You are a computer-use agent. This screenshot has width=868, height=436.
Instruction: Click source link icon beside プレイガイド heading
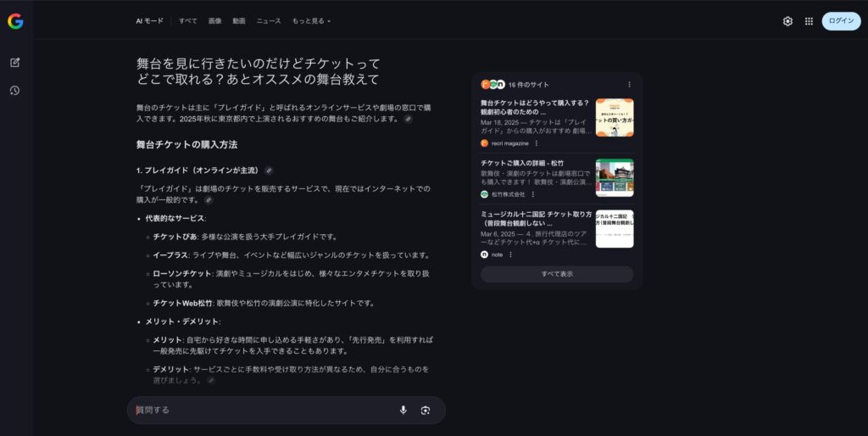coord(270,170)
